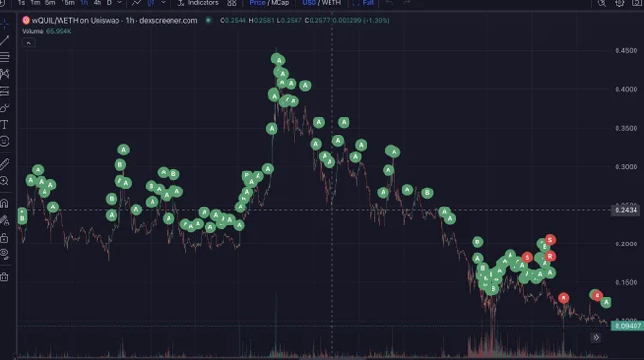Select the trend line drawing tool
The width and height of the screenshot is (644, 360).
coord(5,41)
